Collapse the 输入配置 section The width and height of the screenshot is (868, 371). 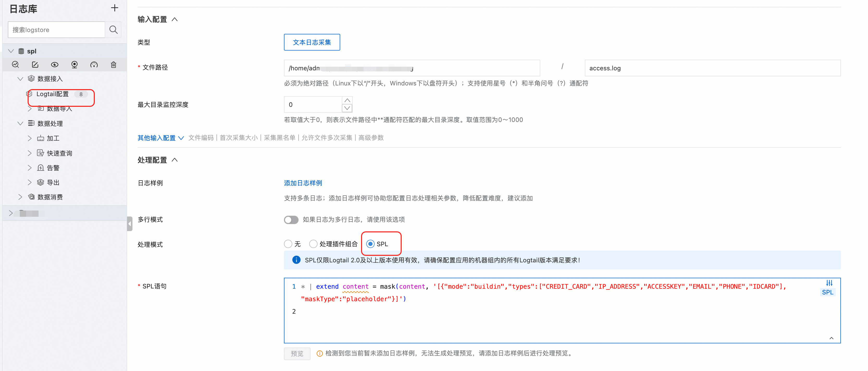(175, 20)
